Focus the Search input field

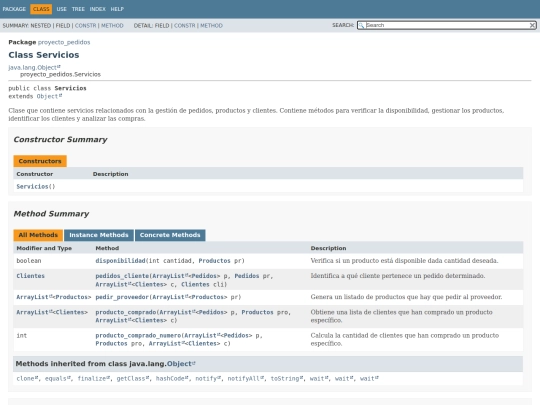447,25
